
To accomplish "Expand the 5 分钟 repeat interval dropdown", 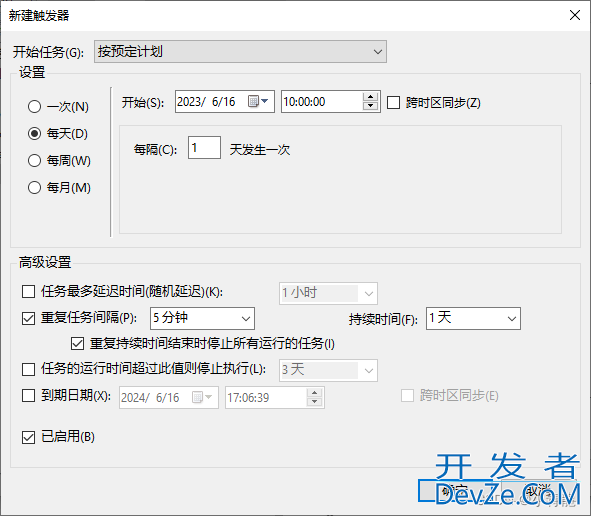I will [202, 318].
